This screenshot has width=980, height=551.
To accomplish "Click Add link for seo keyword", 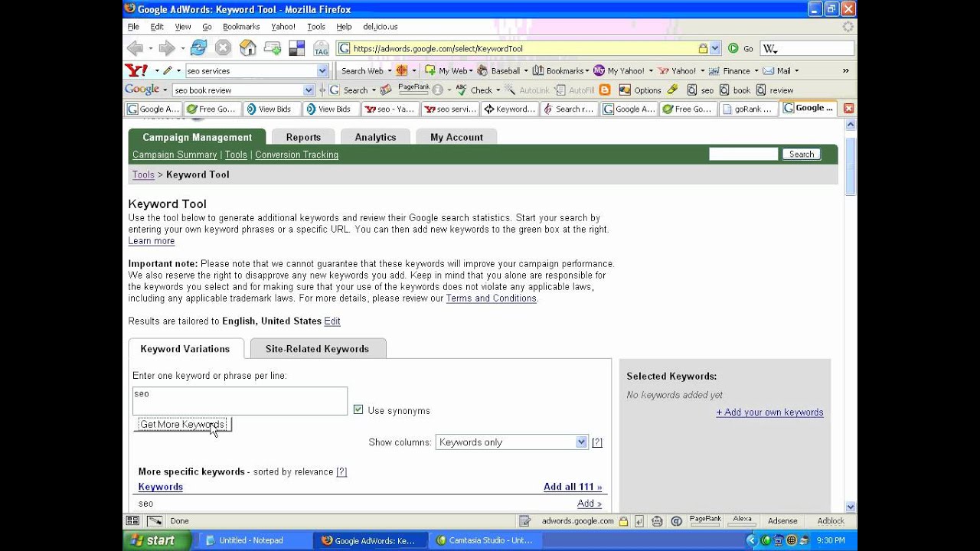I will coord(590,504).
